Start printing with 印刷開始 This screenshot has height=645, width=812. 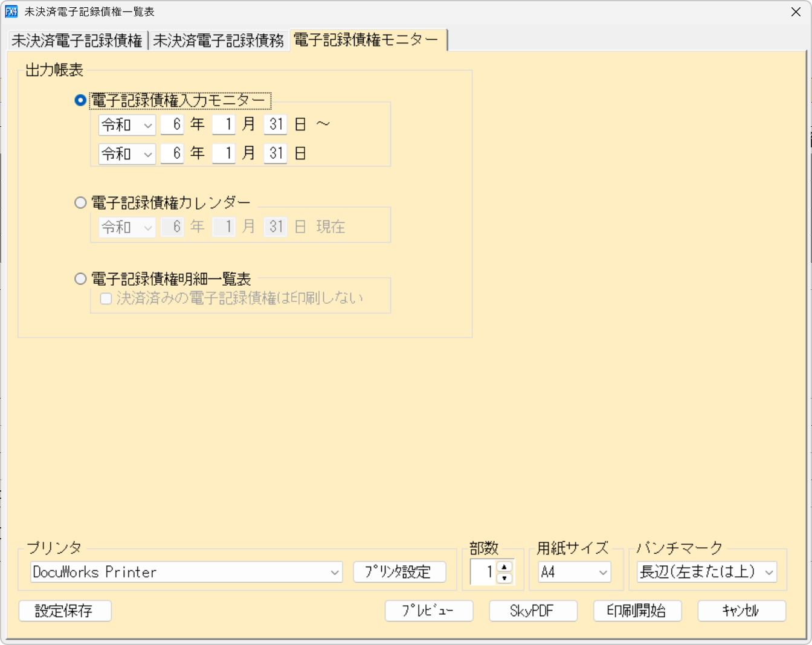[637, 611]
